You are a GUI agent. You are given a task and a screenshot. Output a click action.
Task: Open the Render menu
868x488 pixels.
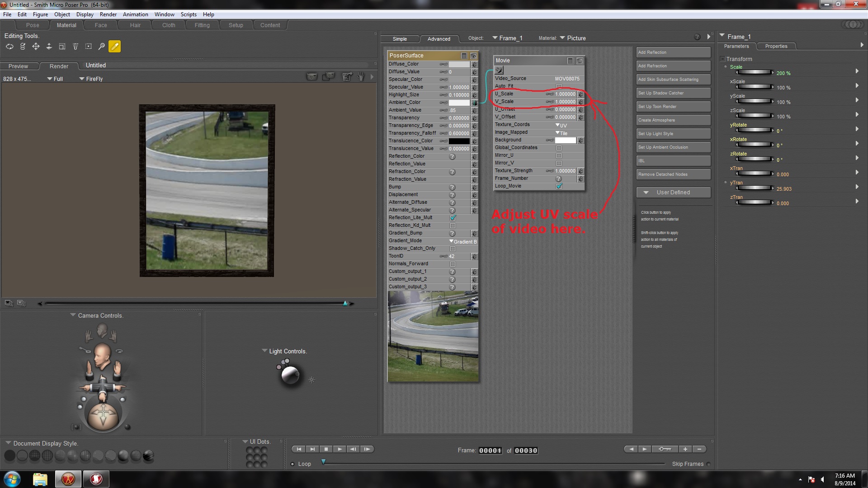click(108, 14)
